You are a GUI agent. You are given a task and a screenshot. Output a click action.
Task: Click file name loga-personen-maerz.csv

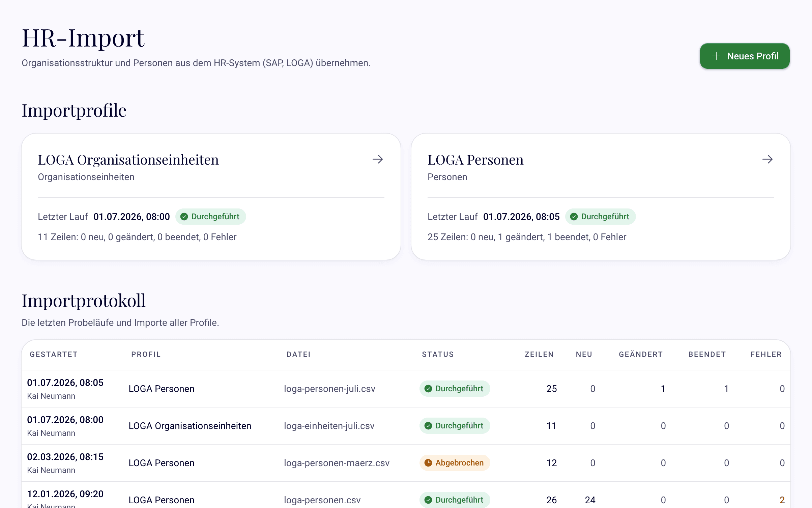pyautogui.click(x=337, y=463)
